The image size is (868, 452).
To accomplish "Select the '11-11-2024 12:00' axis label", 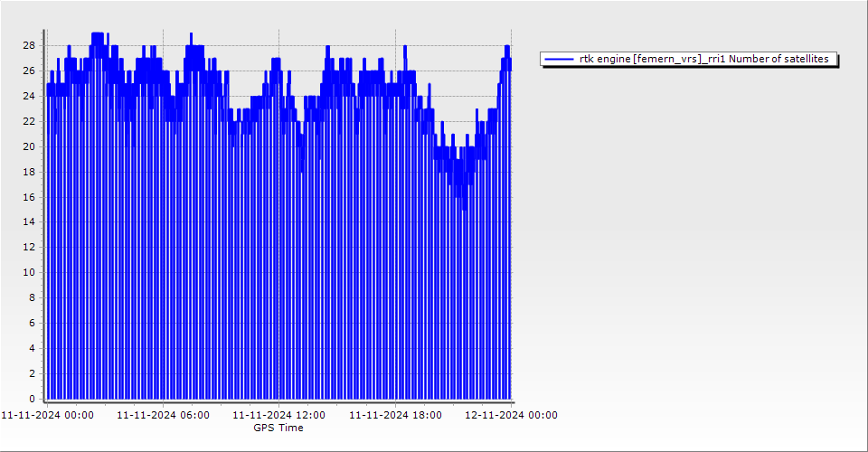I will [279, 415].
